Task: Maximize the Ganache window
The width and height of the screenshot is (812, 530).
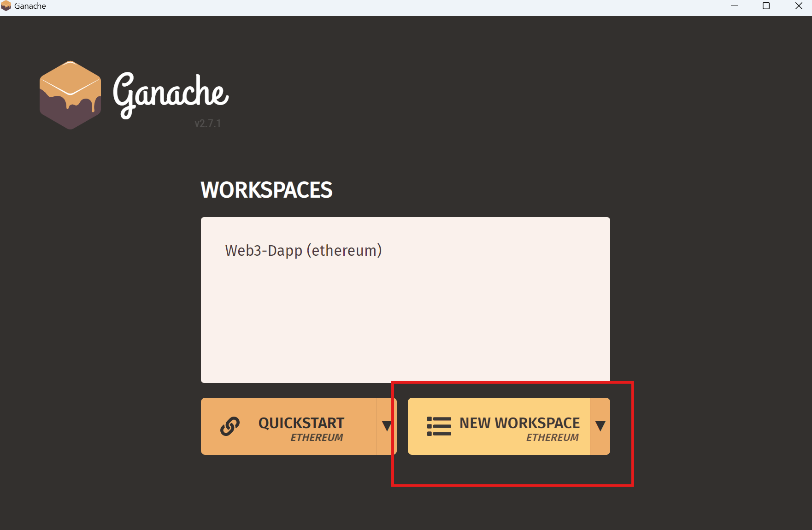Action: 766,6
